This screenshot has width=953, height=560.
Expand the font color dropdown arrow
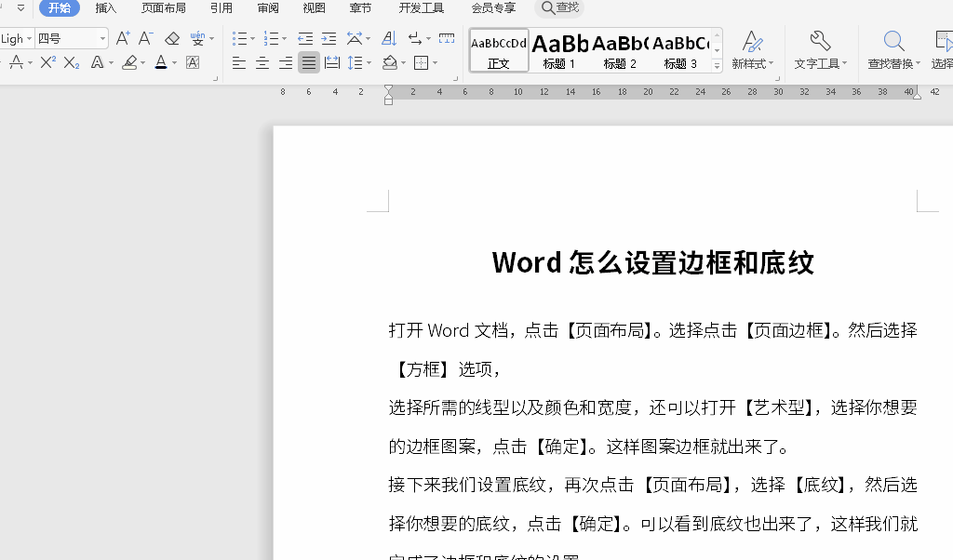pyautogui.click(x=174, y=63)
